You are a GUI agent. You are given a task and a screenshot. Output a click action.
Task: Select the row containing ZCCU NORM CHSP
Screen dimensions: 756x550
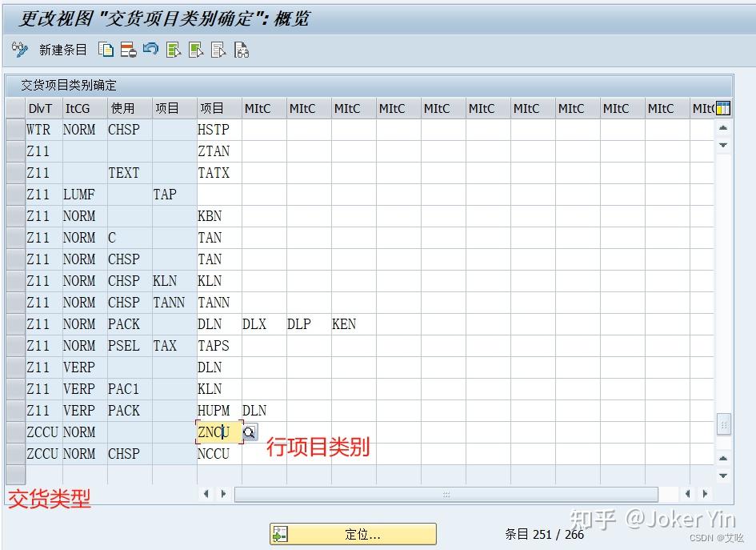coord(15,454)
